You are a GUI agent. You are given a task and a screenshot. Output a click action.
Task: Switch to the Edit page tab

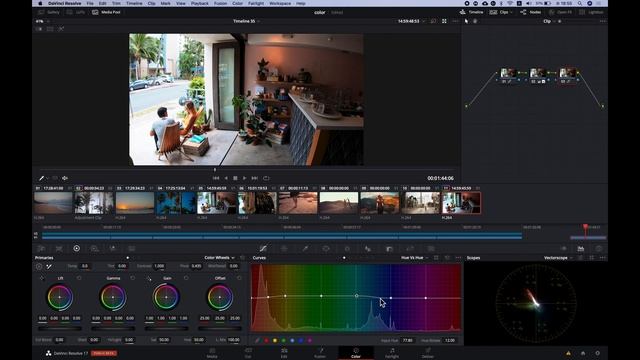[x=284, y=353]
